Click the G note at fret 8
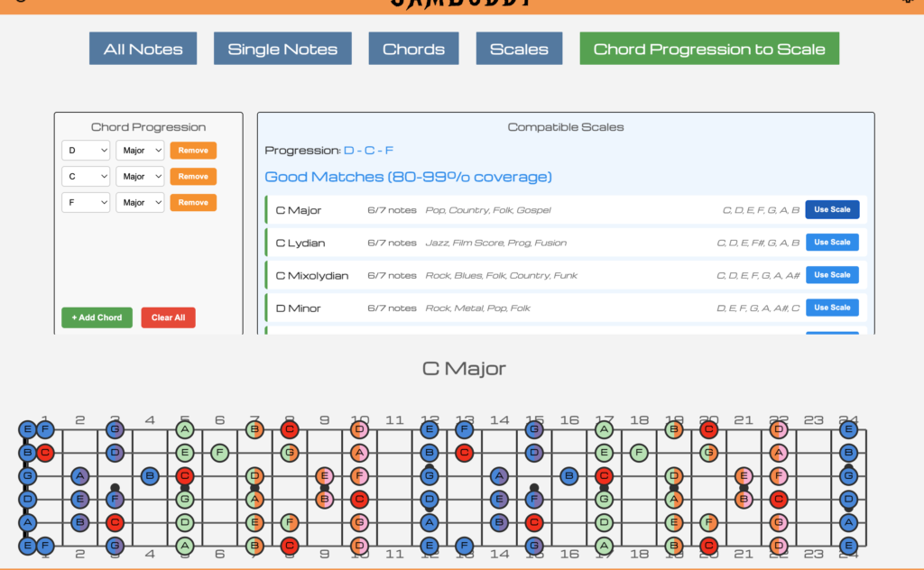924x570 pixels. [x=290, y=453]
